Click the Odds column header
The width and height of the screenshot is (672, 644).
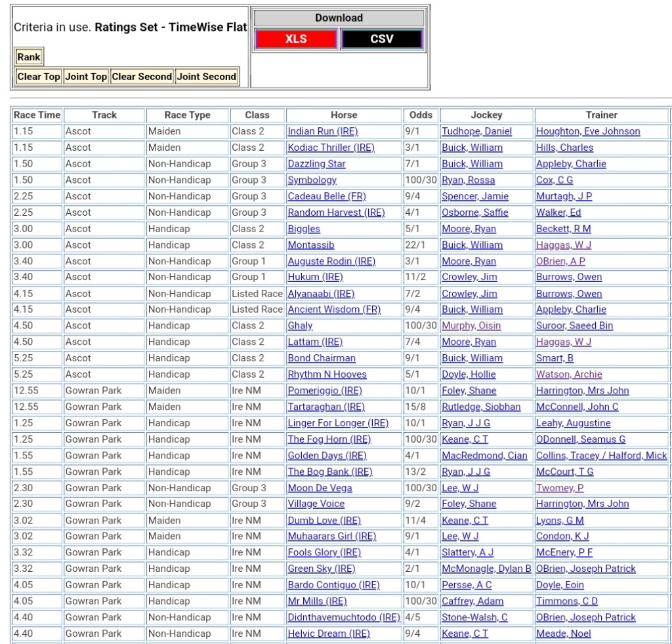[421, 115]
